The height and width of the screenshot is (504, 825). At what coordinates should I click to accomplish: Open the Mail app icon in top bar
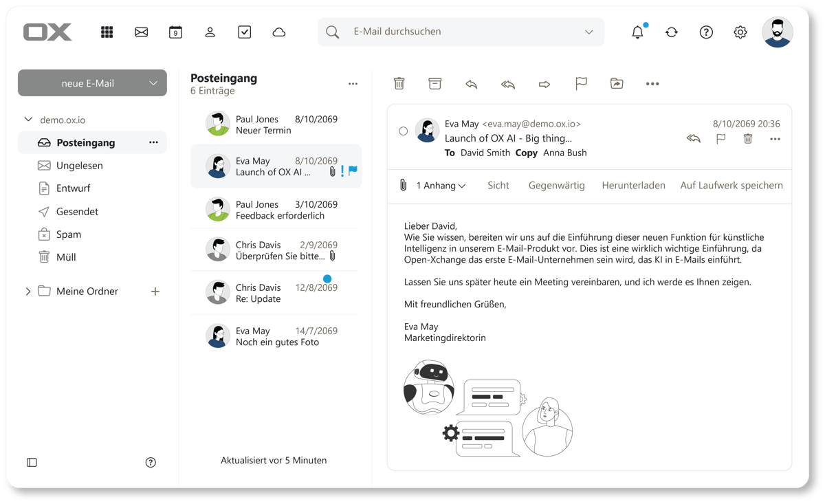coord(142,32)
